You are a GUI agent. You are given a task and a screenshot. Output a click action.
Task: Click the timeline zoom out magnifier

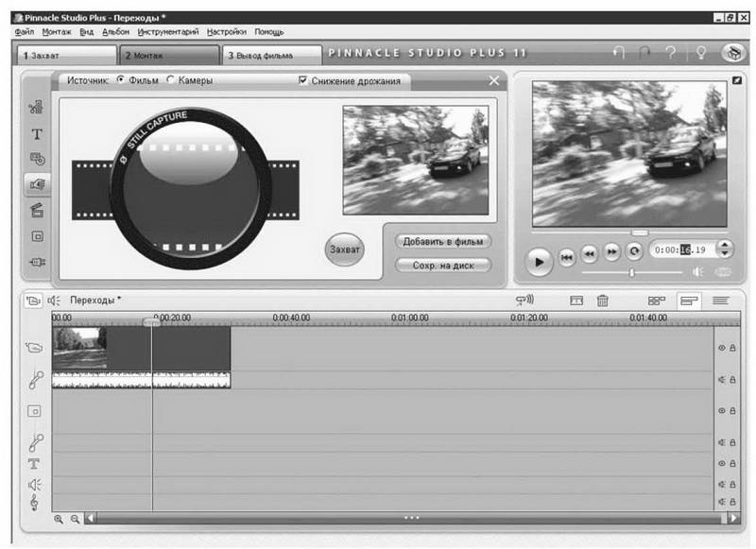[76, 519]
